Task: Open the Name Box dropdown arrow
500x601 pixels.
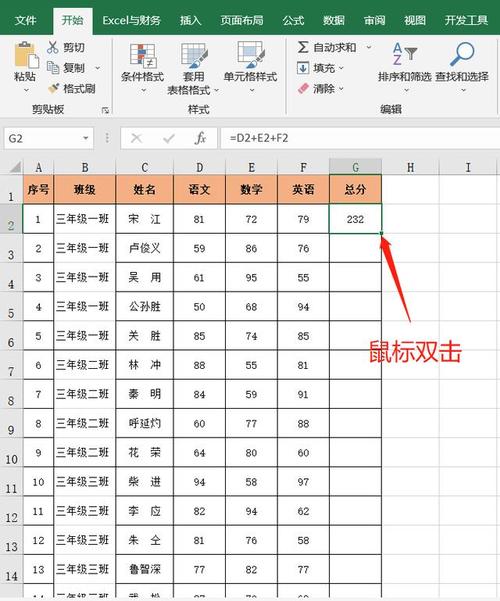Action: [86, 138]
